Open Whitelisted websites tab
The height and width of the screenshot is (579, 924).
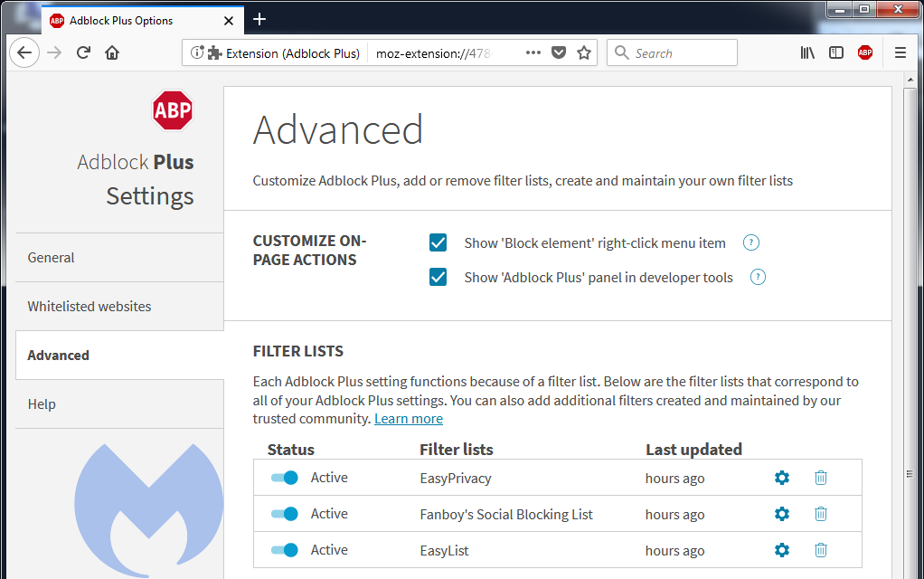[119, 307]
